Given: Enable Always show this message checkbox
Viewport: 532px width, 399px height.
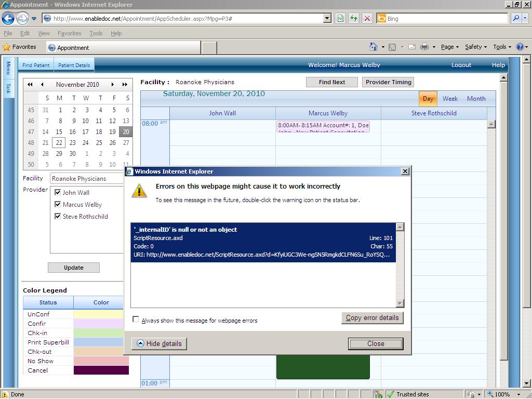Looking at the screenshot, I should click(136, 320).
